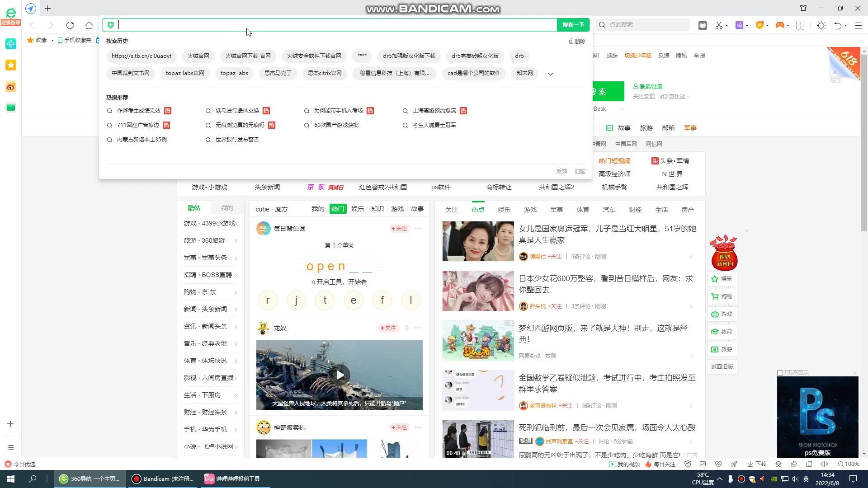Select the 酷站 tab

click(194, 208)
